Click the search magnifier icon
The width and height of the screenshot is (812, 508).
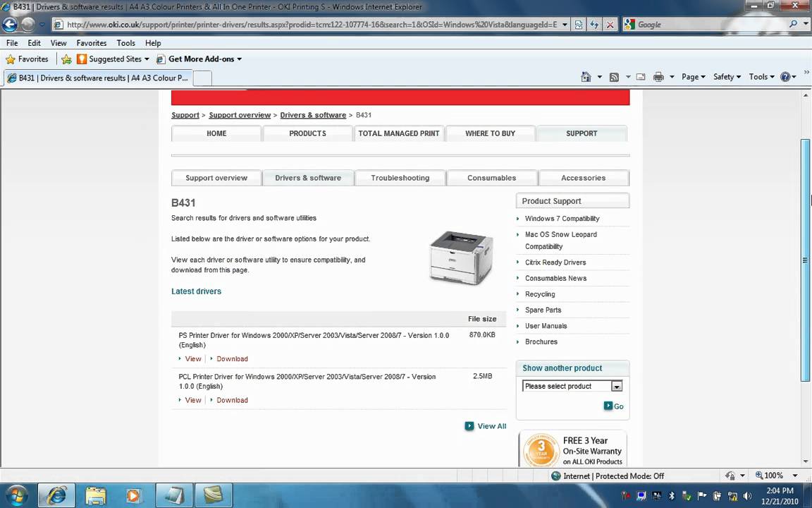pos(793,24)
